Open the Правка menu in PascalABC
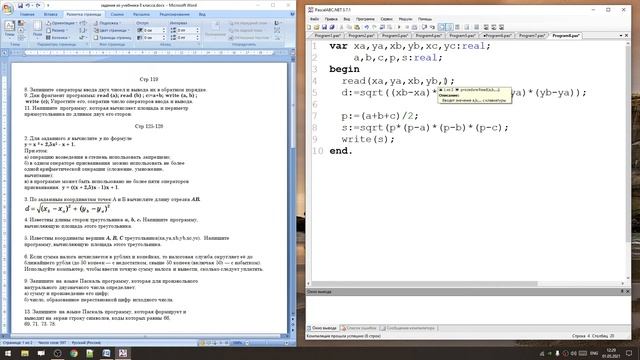The height and width of the screenshot is (360, 640). (331, 19)
